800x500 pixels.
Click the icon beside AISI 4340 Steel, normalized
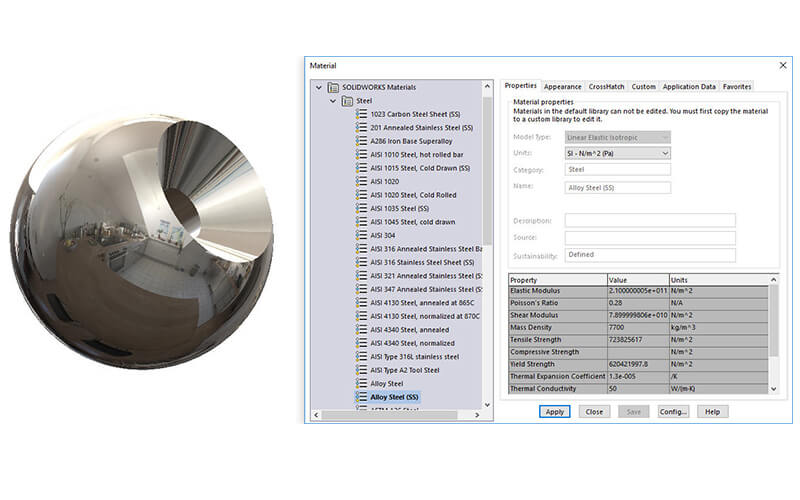coord(361,343)
